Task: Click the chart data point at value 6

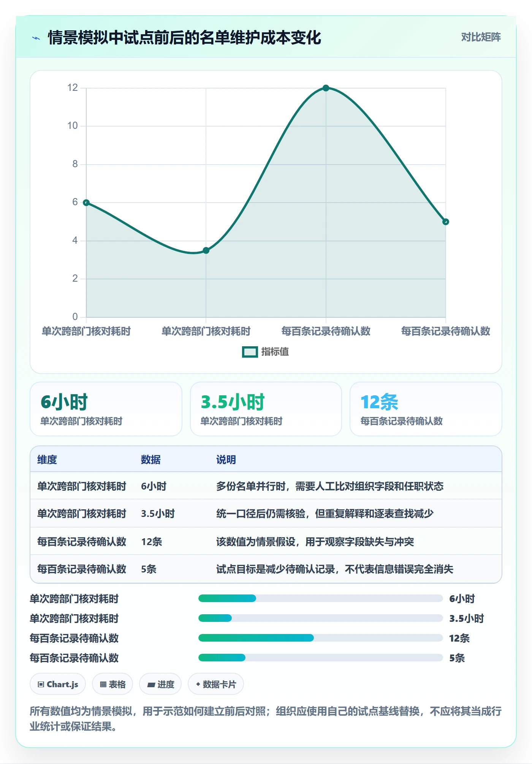Action: pyautogui.click(x=86, y=203)
